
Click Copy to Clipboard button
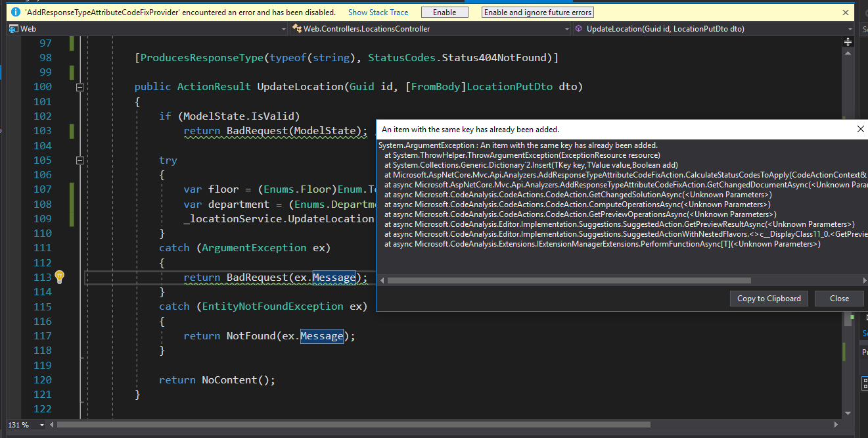[769, 299]
